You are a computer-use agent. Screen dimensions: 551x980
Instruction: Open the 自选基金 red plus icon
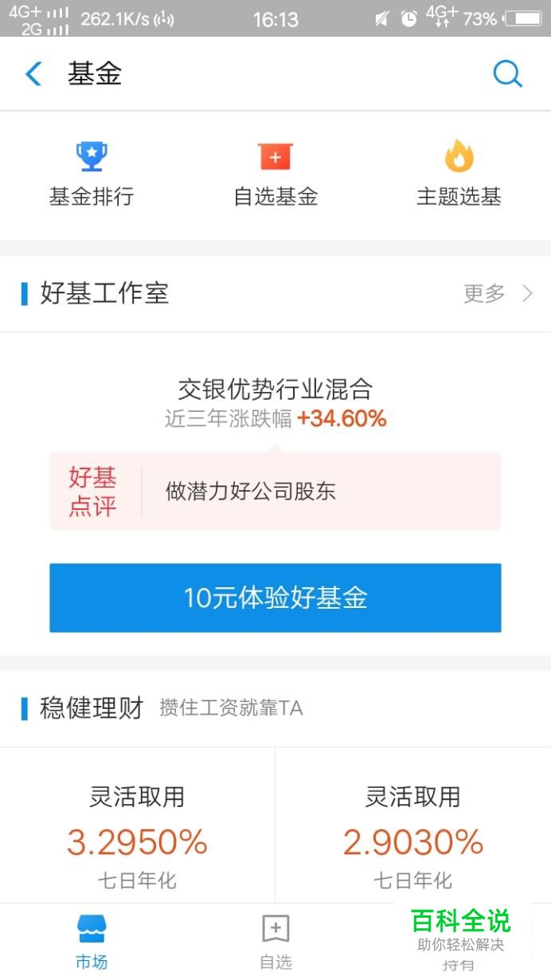point(275,156)
